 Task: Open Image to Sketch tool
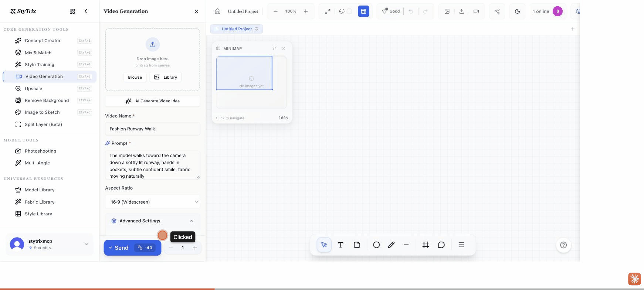[50, 112]
